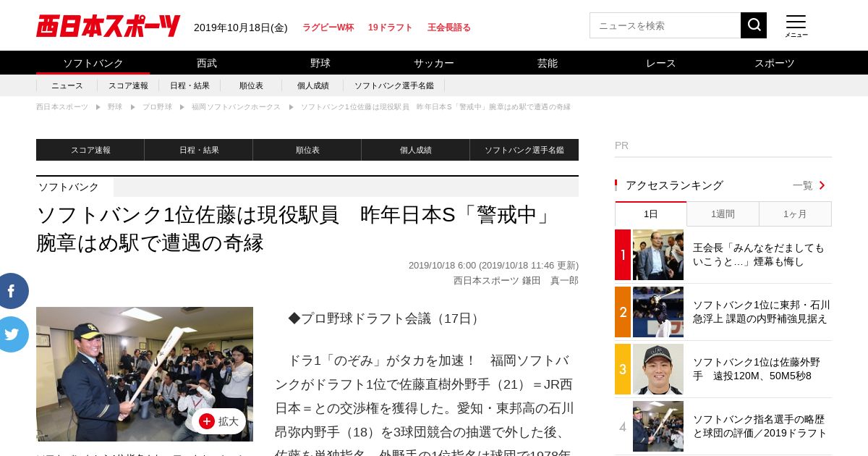Open the 19ドラフト header link
The height and width of the screenshot is (456, 868).
[x=390, y=28]
